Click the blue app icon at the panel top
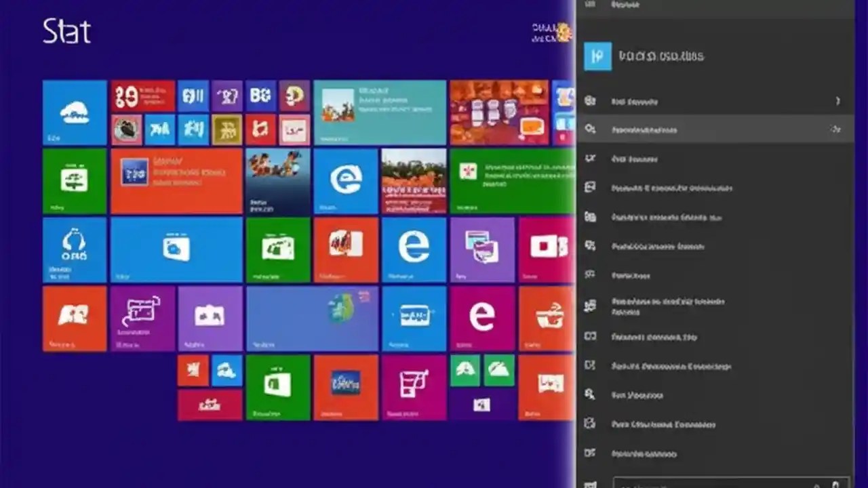This screenshot has width=868, height=488. (x=597, y=56)
